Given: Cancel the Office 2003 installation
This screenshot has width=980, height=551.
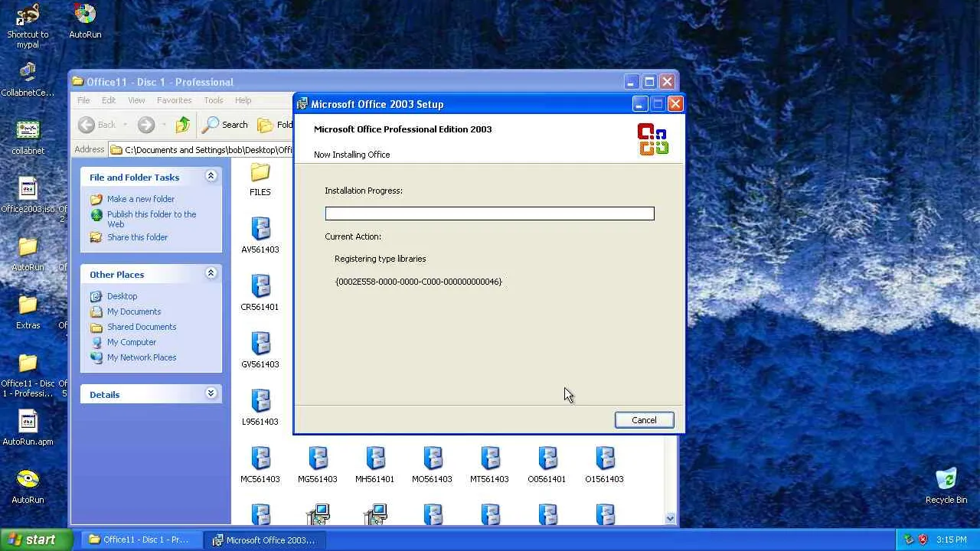Looking at the screenshot, I should coord(644,420).
